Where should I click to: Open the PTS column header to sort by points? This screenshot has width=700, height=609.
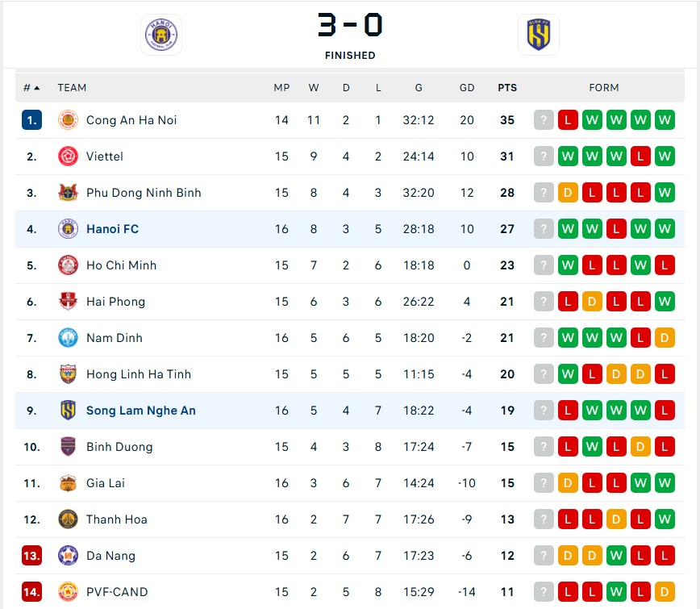click(x=507, y=87)
